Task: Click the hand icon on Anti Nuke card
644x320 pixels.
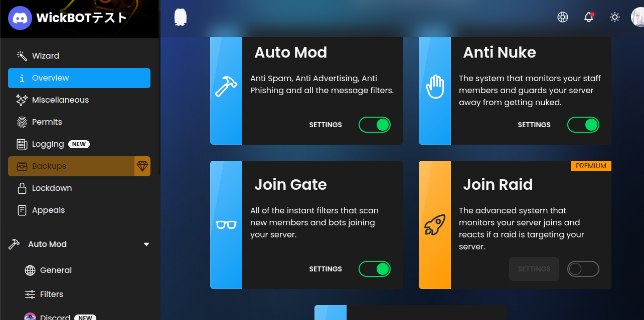Action: 435,86
